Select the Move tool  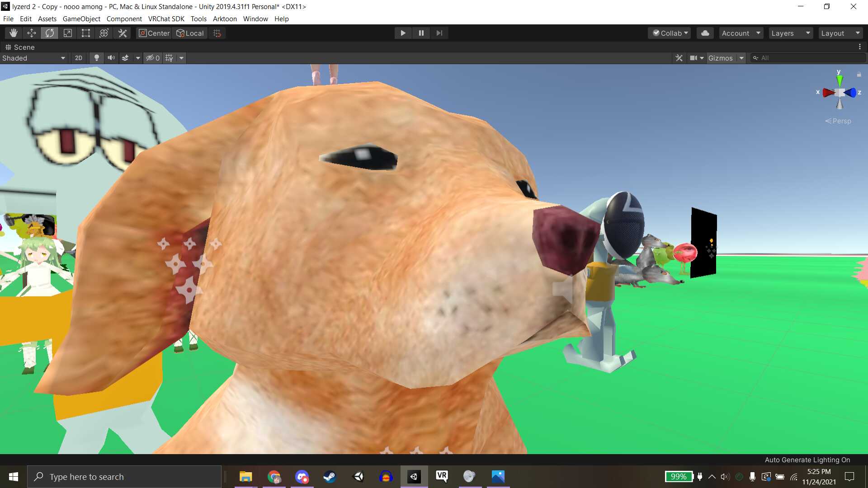(x=32, y=33)
